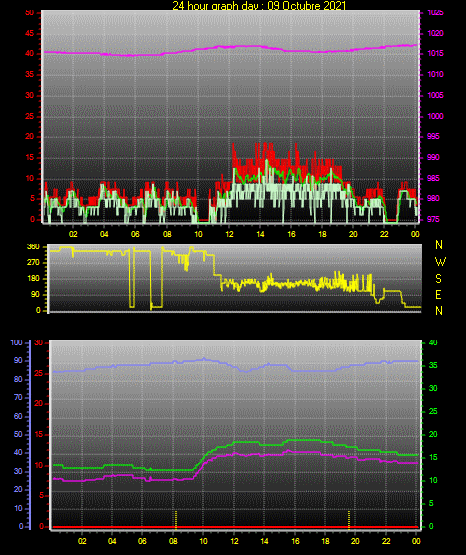
Task: Click the red 15 label on the bottom graph
Action: pyautogui.click(x=39, y=434)
